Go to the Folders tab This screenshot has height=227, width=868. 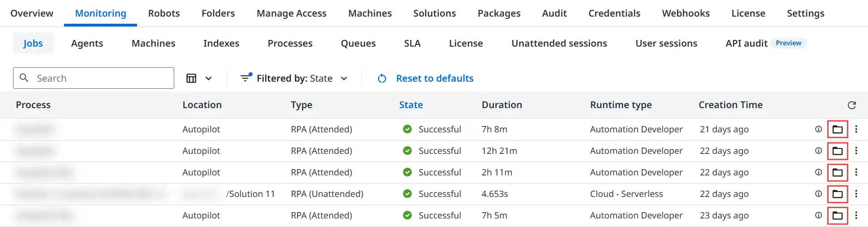[x=218, y=13]
